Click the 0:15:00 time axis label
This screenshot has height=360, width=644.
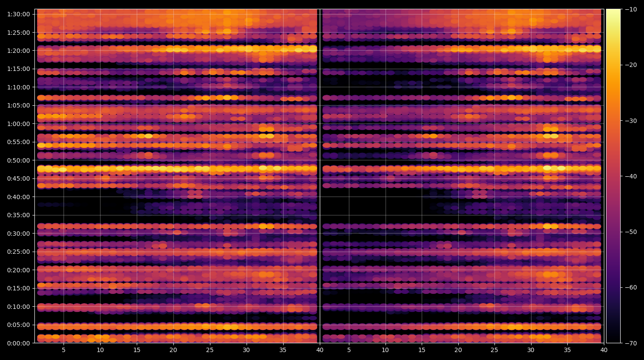19,289
